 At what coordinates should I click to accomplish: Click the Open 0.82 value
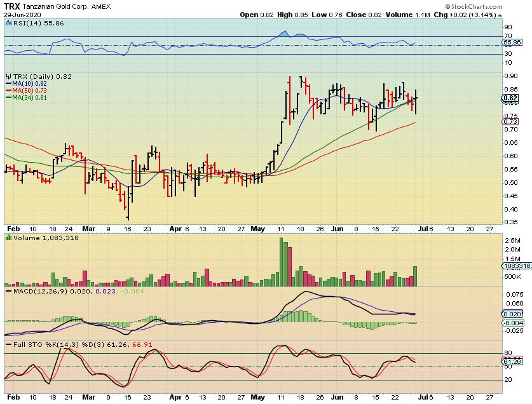pos(257,15)
